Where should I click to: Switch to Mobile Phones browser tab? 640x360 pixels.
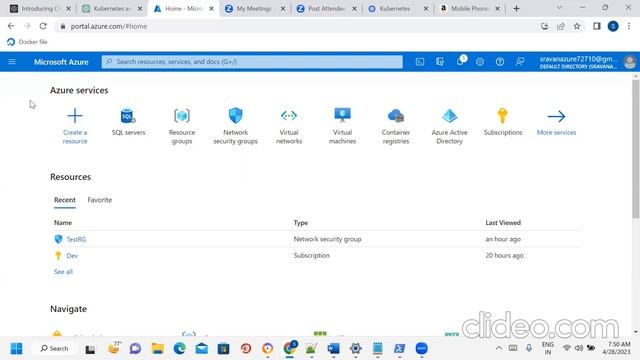(469, 8)
